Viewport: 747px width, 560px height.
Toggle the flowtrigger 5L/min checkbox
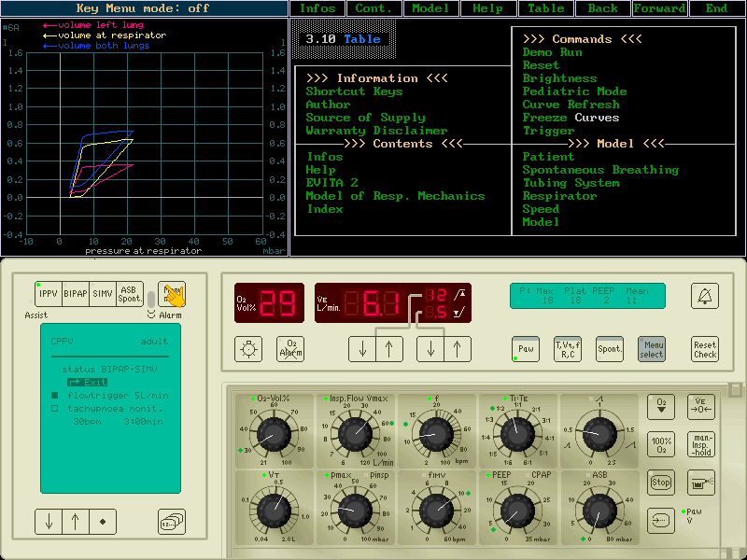click(54, 396)
